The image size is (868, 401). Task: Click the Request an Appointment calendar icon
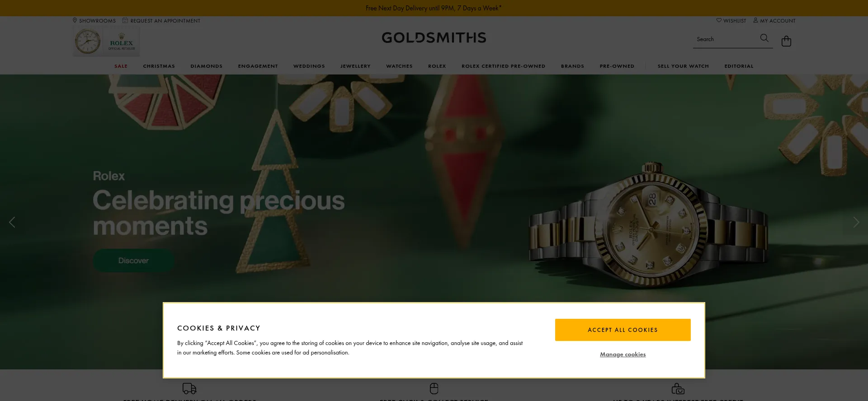pos(125,20)
